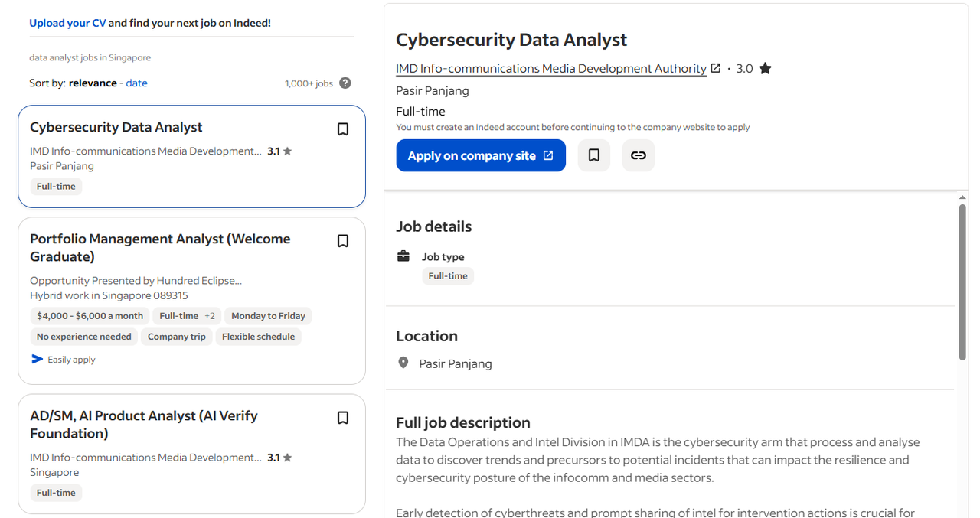This screenshot has width=980, height=518.
Task: Copy the job link using chain icon
Action: click(638, 155)
